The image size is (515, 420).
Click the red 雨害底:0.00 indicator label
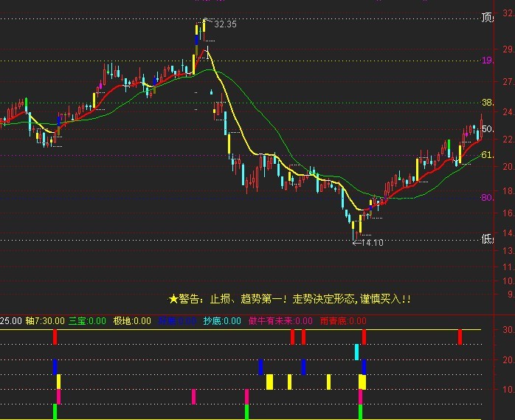click(x=343, y=321)
